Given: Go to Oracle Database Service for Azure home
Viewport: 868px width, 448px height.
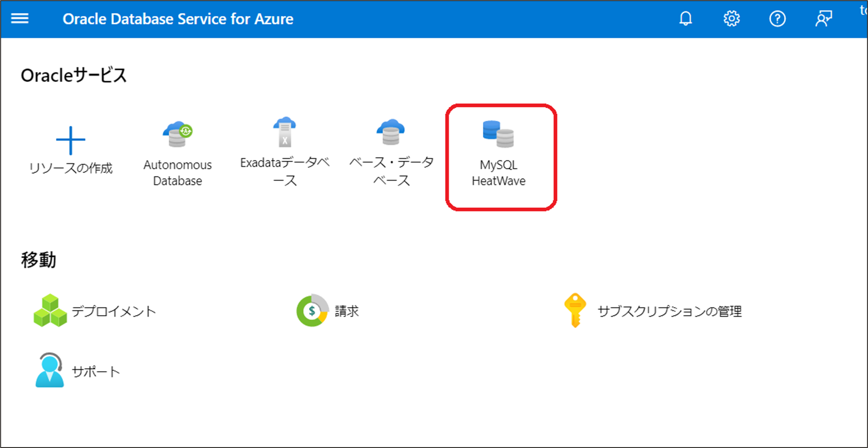Looking at the screenshot, I should pos(178,19).
